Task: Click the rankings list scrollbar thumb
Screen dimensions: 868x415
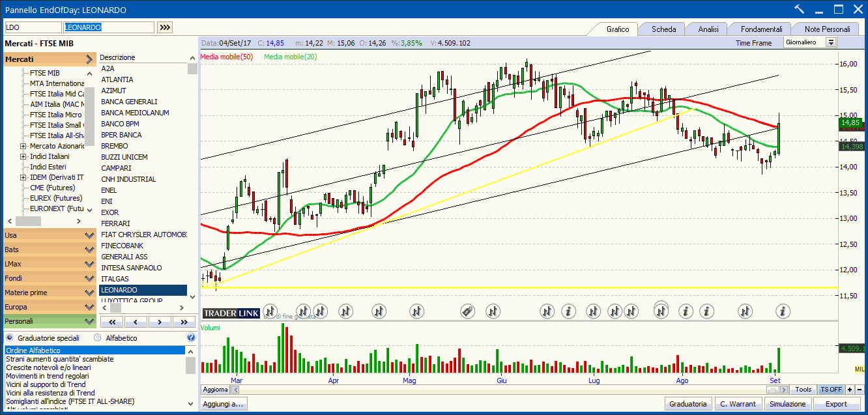Action: 190,365
